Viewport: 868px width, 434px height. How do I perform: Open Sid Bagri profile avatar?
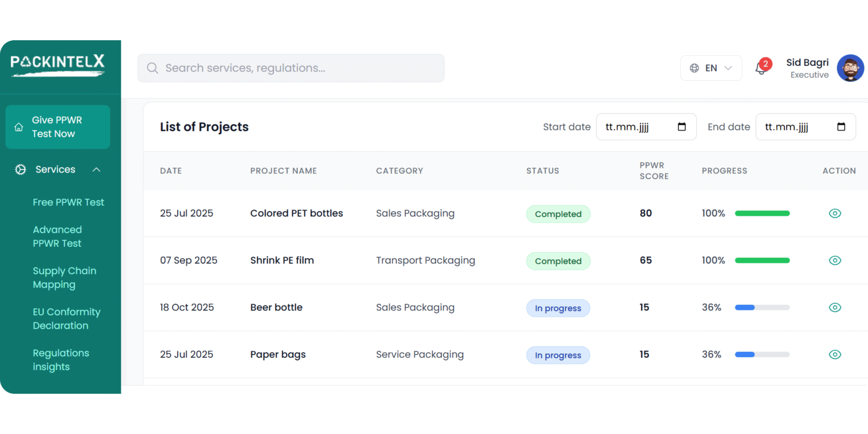(850, 68)
